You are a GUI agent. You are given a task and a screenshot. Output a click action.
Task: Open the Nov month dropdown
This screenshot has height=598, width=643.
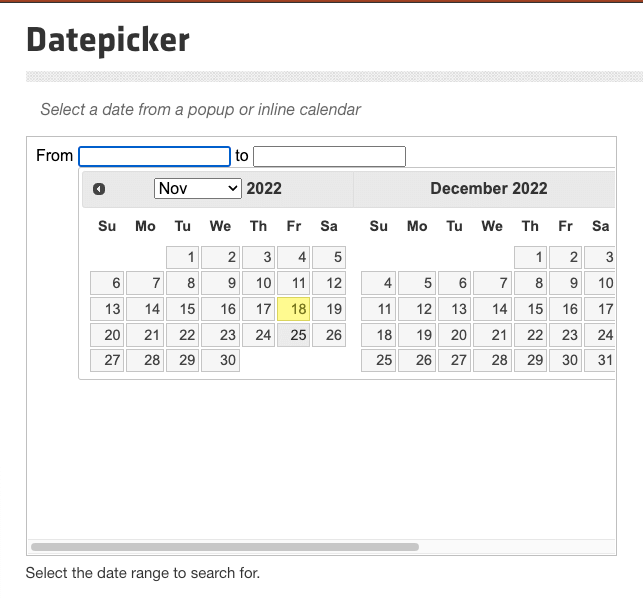(x=198, y=188)
